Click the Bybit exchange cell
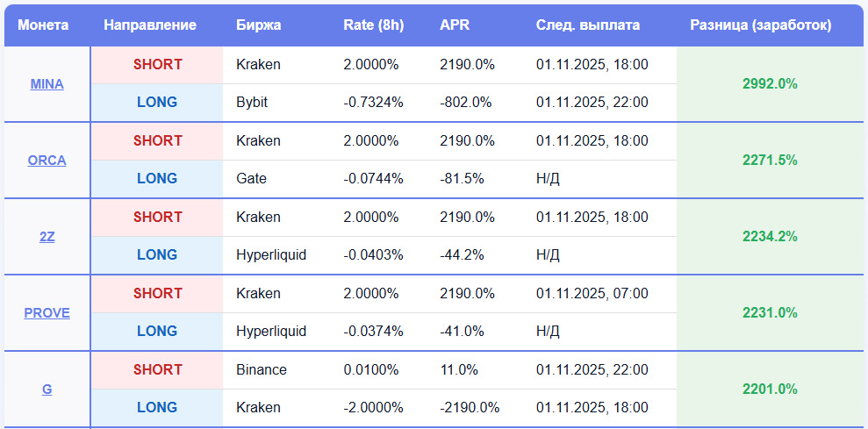The width and height of the screenshot is (868, 429). [252, 103]
